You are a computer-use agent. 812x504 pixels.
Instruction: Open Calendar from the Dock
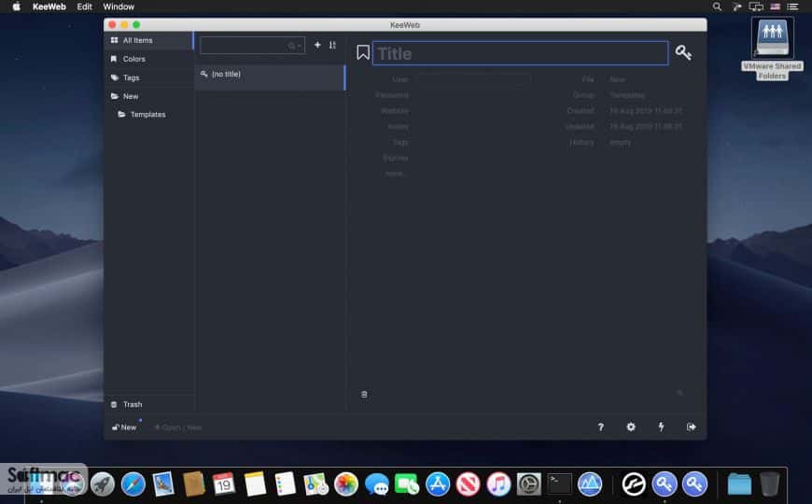click(224, 484)
